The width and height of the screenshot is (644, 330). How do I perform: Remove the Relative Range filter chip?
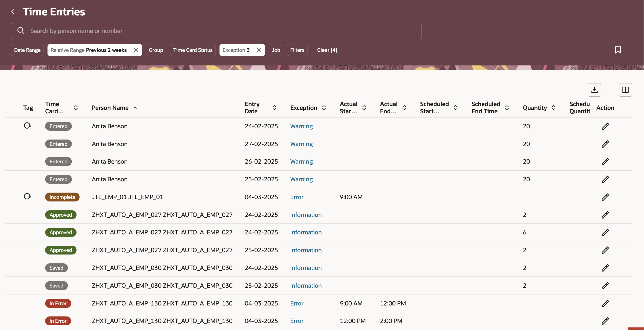[136, 50]
